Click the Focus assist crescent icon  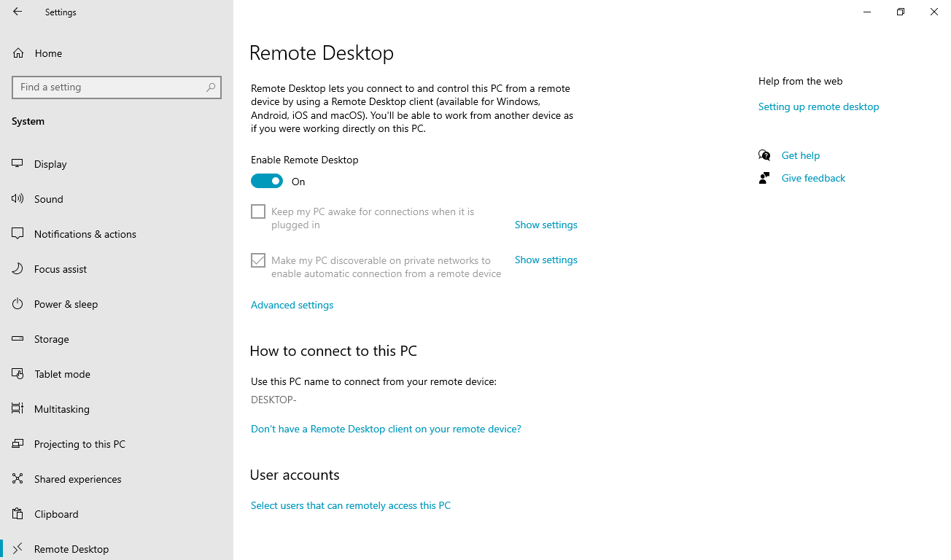pyautogui.click(x=17, y=268)
